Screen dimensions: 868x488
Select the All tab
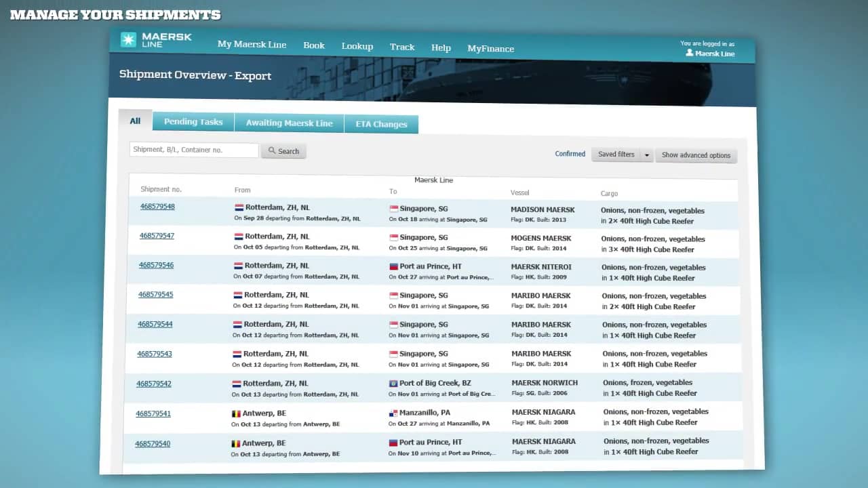tap(136, 121)
